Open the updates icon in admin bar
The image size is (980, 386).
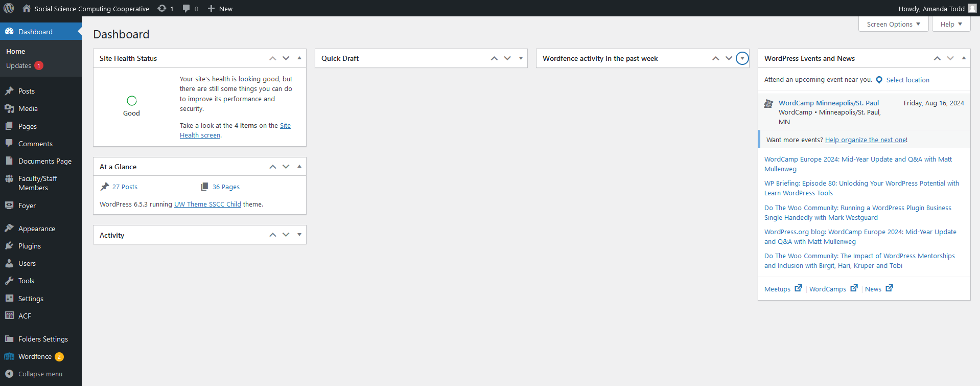click(166, 8)
